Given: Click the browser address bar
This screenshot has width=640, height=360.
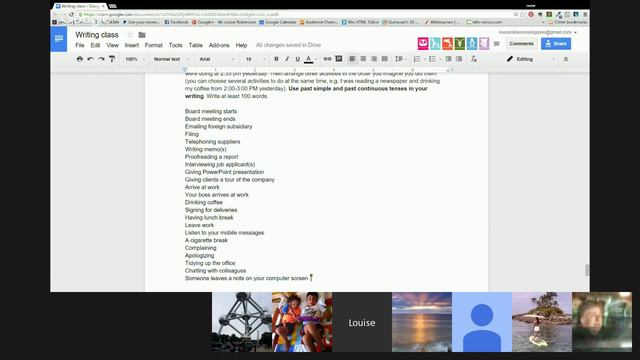Looking at the screenshot, I should (x=294, y=15).
